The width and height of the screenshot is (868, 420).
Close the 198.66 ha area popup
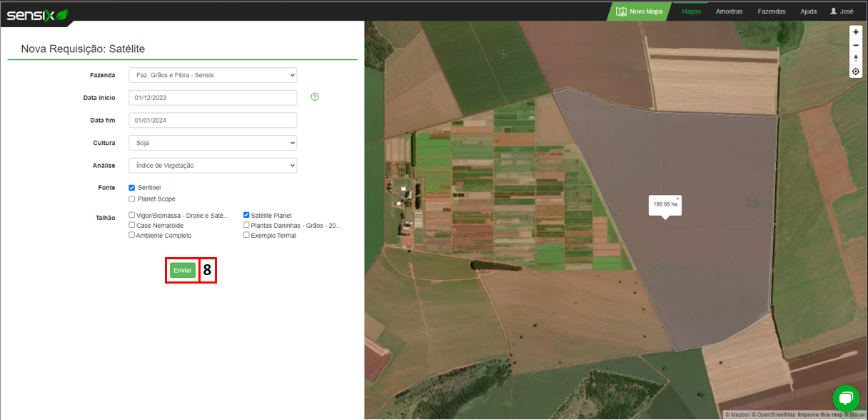click(677, 199)
